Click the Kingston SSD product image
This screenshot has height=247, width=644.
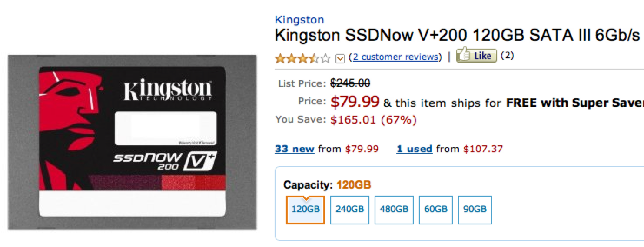pyautogui.click(x=132, y=141)
